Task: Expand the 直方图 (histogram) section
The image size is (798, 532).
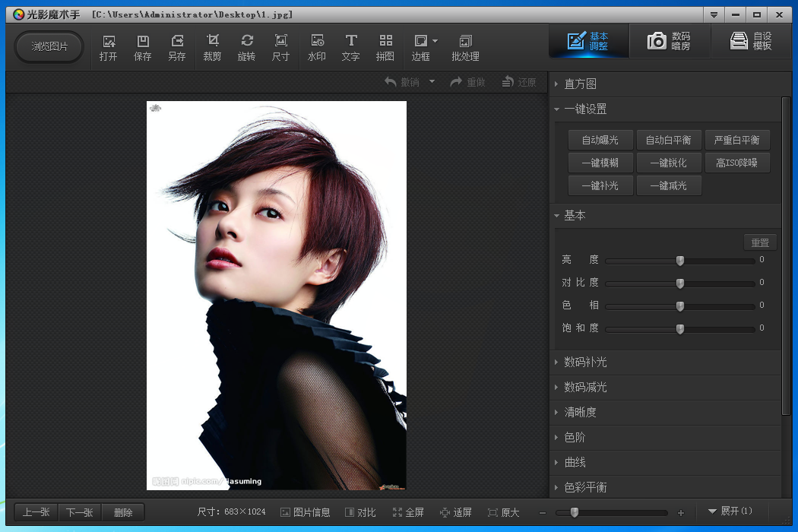Action: 580,84
